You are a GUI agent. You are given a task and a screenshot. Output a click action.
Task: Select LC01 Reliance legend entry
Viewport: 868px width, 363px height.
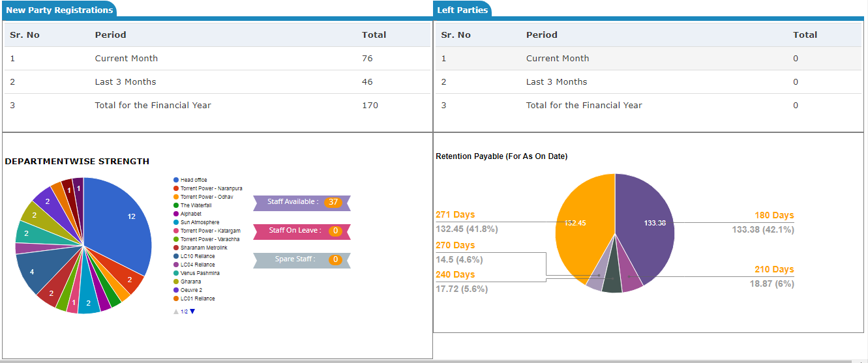[x=197, y=298]
